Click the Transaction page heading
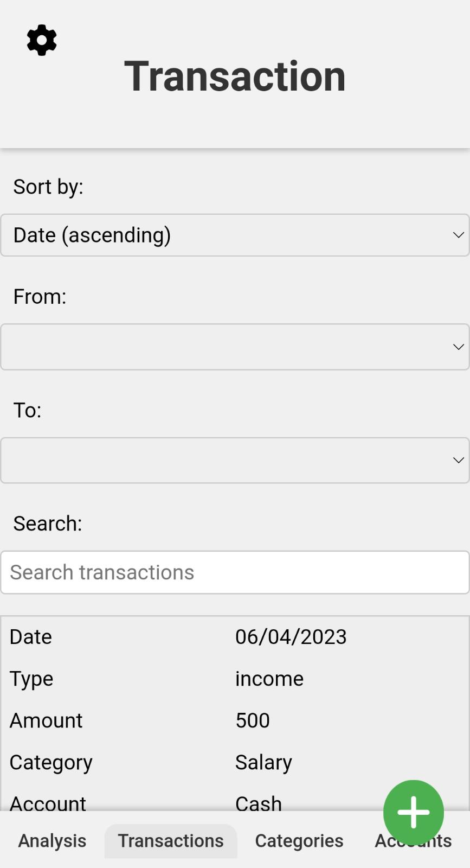 click(235, 76)
